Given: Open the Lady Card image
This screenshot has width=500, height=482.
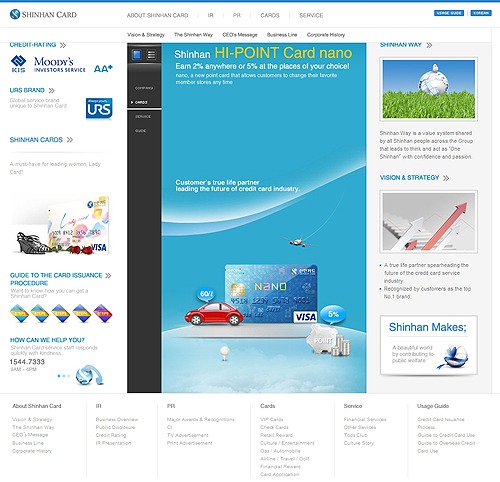Looking at the screenshot, I should click(61, 225).
